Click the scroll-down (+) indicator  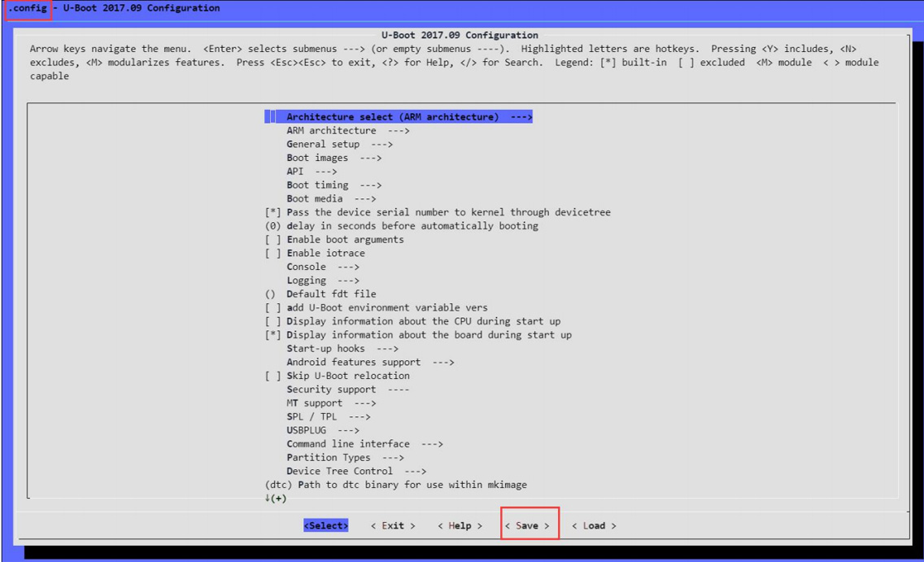click(275, 499)
